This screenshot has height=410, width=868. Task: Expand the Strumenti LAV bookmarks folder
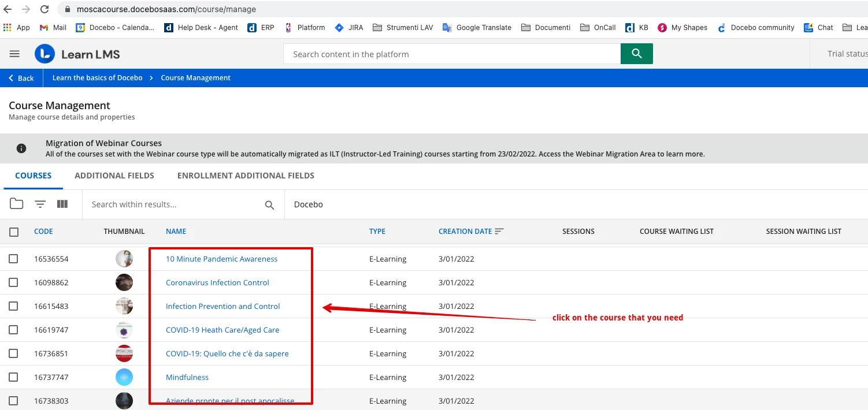pyautogui.click(x=402, y=27)
